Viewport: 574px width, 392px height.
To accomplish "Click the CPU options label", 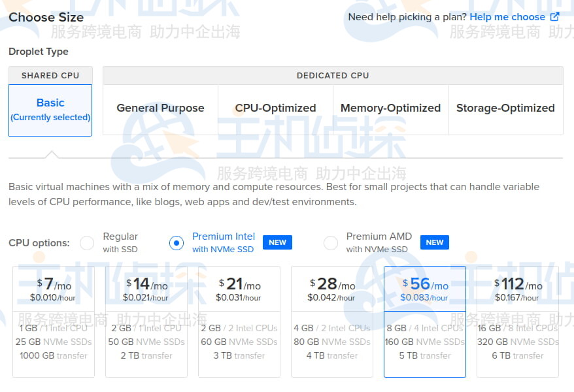I will (39, 243).
